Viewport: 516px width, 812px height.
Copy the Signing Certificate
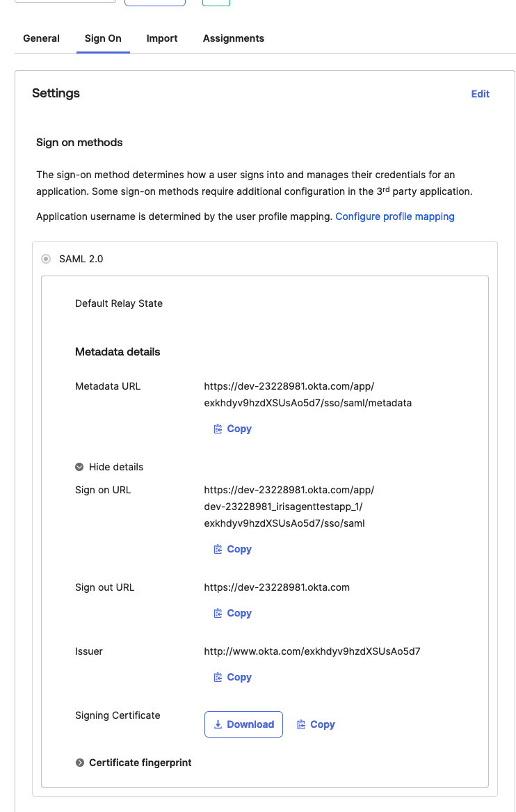[x=316, y=724]
